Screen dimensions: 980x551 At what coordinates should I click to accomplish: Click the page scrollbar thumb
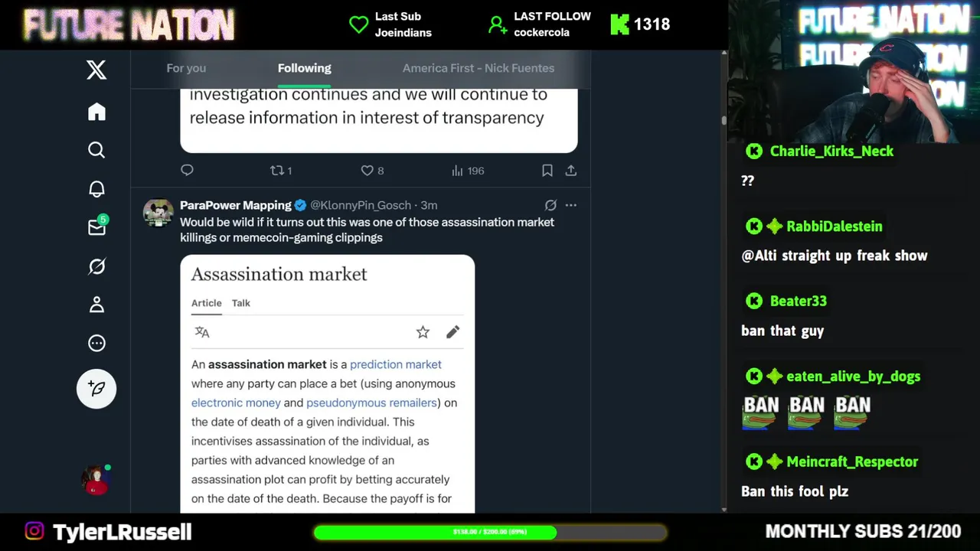click(x=724, y=121)
